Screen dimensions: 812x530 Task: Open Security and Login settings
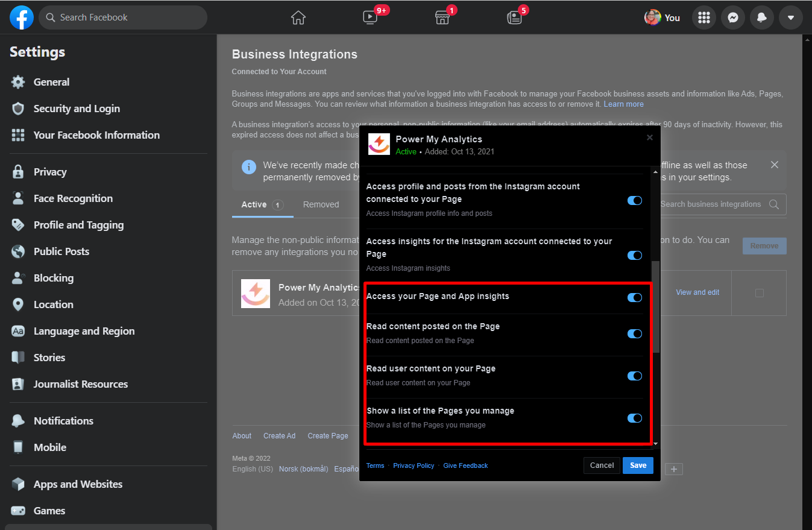point(77,109)
